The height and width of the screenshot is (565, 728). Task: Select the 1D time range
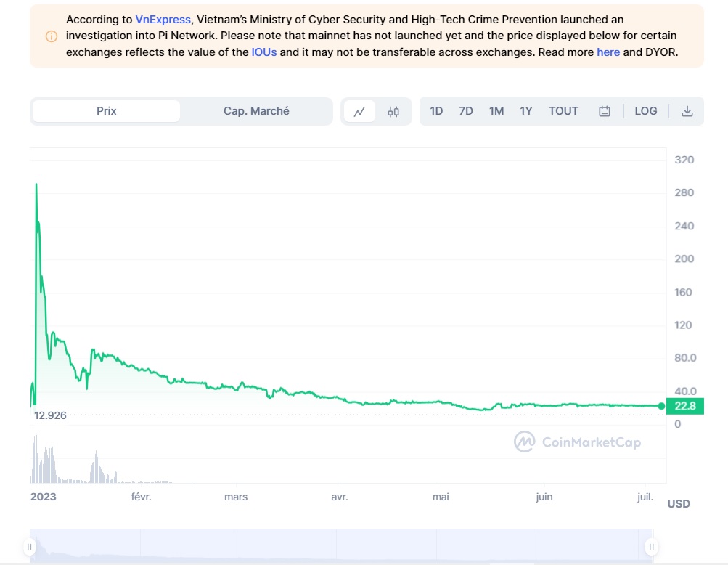436,111
